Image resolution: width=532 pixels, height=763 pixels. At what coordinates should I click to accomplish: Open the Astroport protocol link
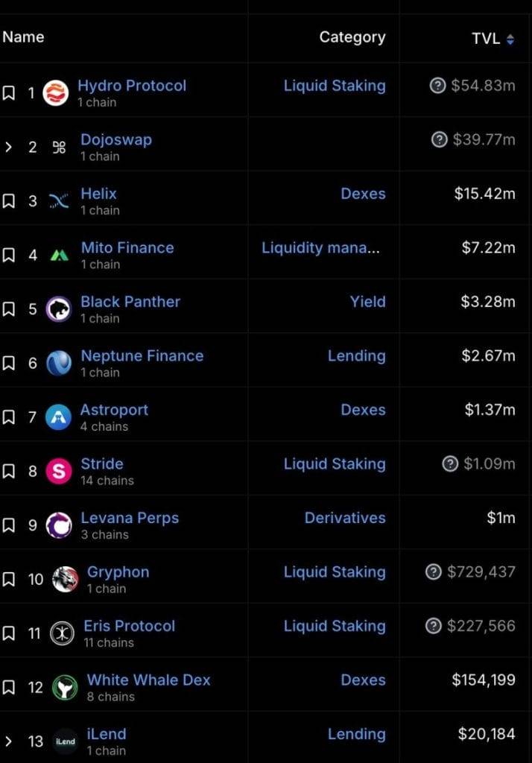pos(114,410)
